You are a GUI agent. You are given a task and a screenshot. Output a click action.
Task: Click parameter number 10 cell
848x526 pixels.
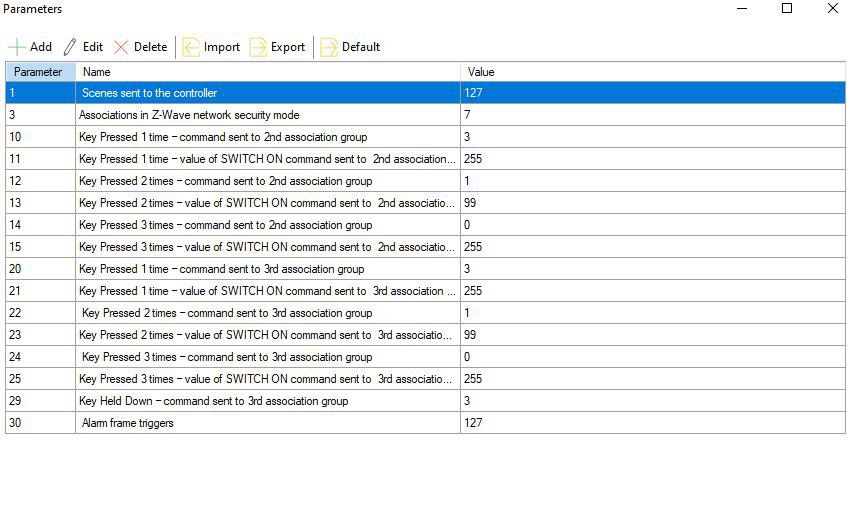[41, 137]
